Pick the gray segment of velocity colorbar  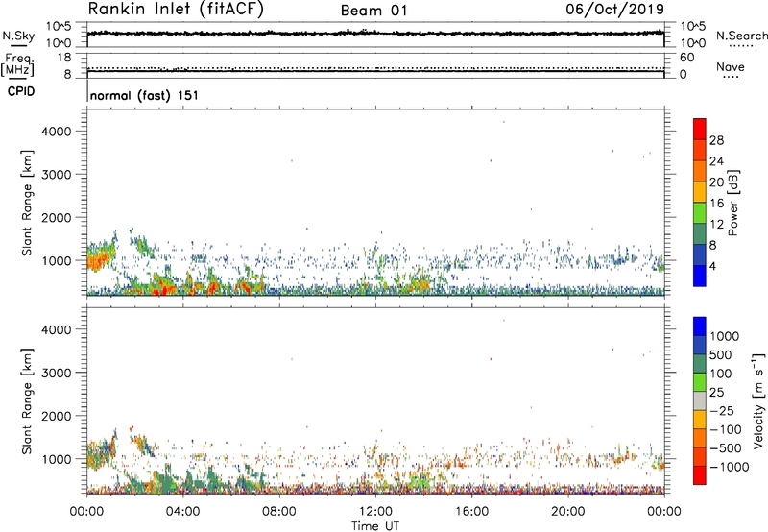[x=700, y=400]
